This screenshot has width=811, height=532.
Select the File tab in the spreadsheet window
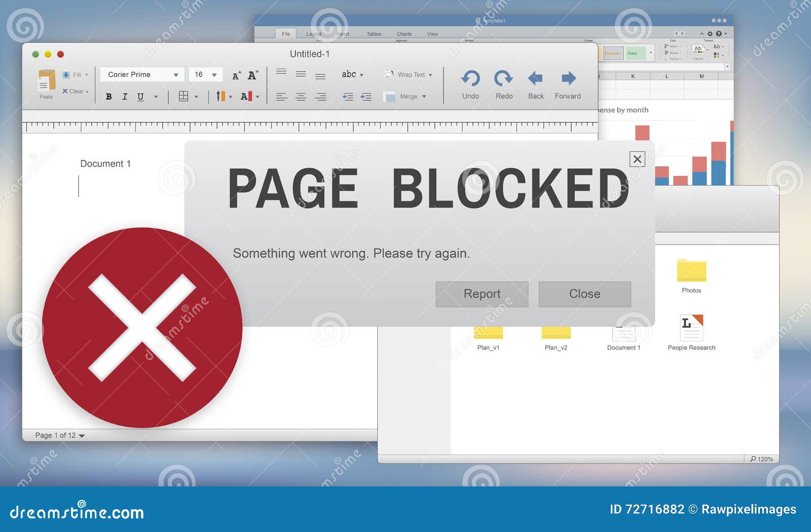pyautogui.click(x=285, y=33)
